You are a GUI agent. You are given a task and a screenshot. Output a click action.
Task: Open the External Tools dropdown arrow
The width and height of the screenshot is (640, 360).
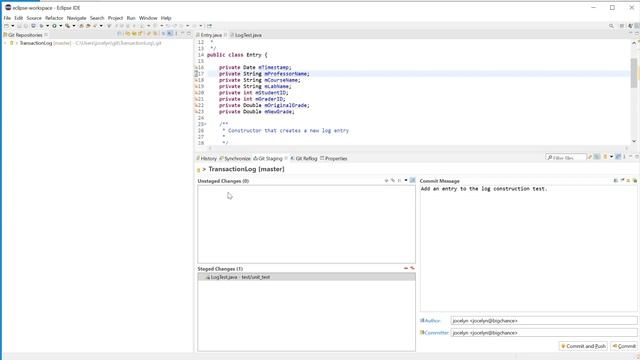74,26
